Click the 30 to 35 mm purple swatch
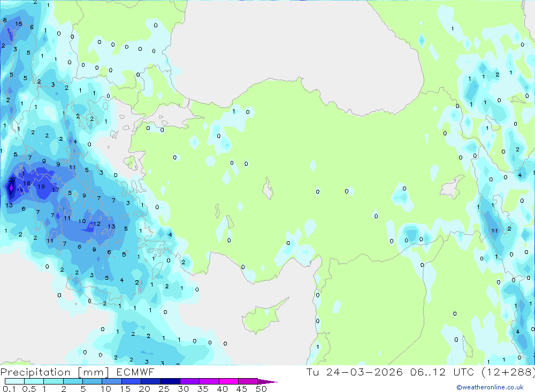The width and height of the screenshot is (535, 392). 189,381
